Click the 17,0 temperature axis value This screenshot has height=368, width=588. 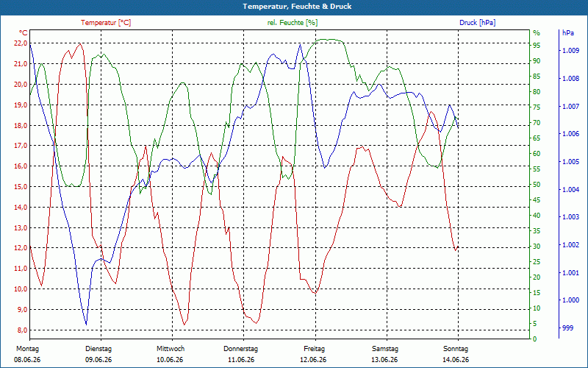[21, 146]
